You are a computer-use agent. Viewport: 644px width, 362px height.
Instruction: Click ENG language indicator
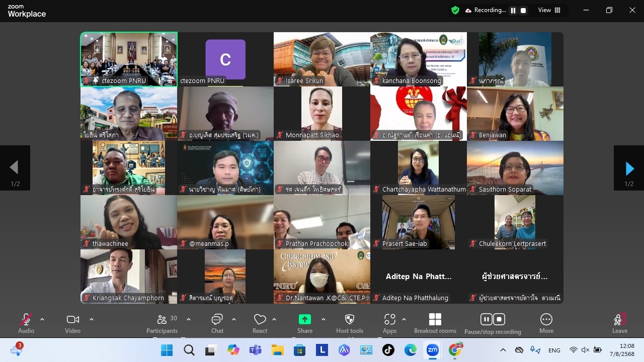[554, 350]
